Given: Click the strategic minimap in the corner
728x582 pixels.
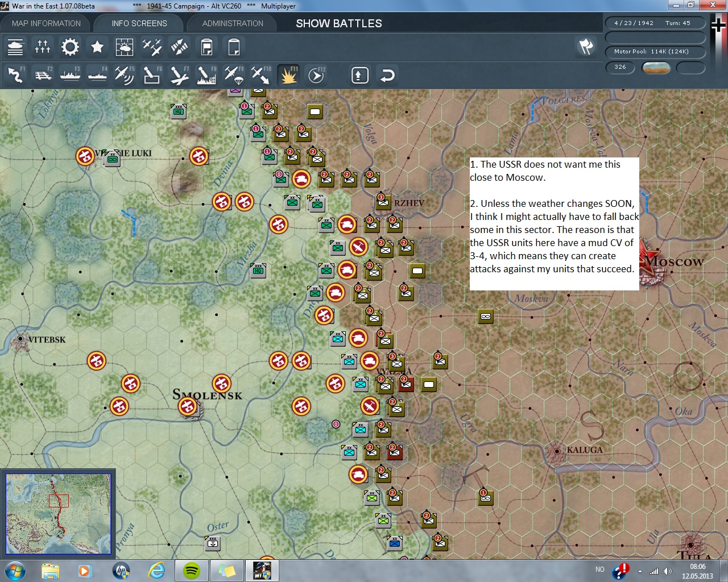Looking at the screenshot, I should pos(58,513).
